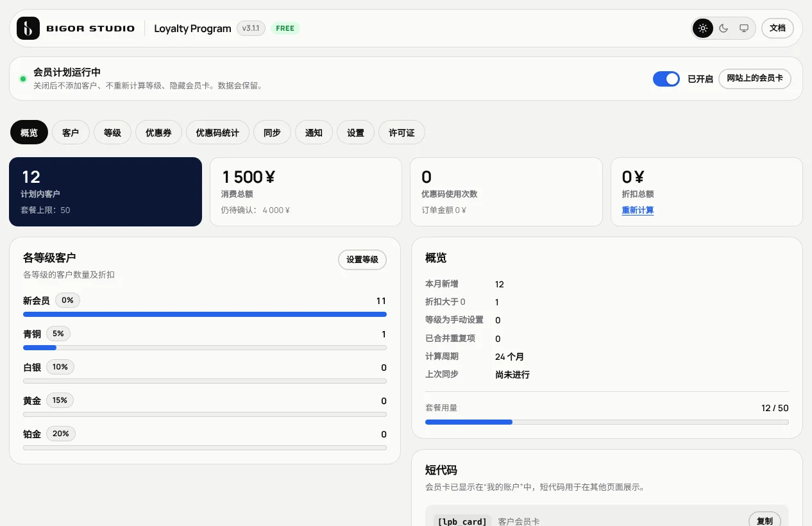Click the 青铜 5% discount badge
This screenshot has width=812, height=526.
(58, 334)
